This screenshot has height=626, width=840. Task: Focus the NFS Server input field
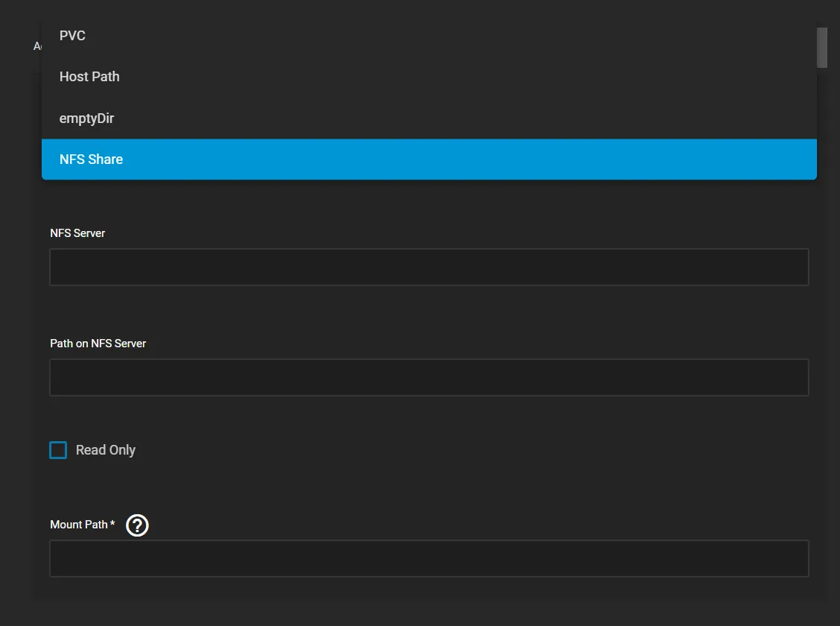pyautogui.click(x=429, y=266)
